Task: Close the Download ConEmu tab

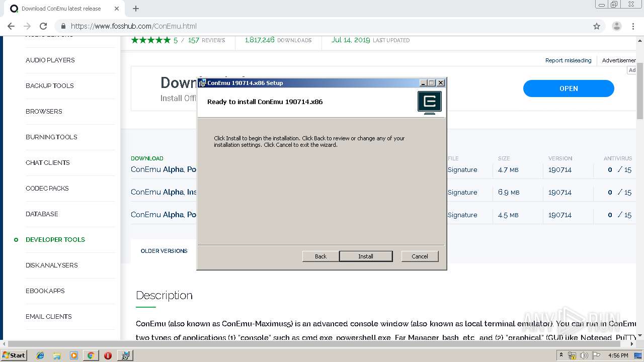Action: tap(117, 9)
